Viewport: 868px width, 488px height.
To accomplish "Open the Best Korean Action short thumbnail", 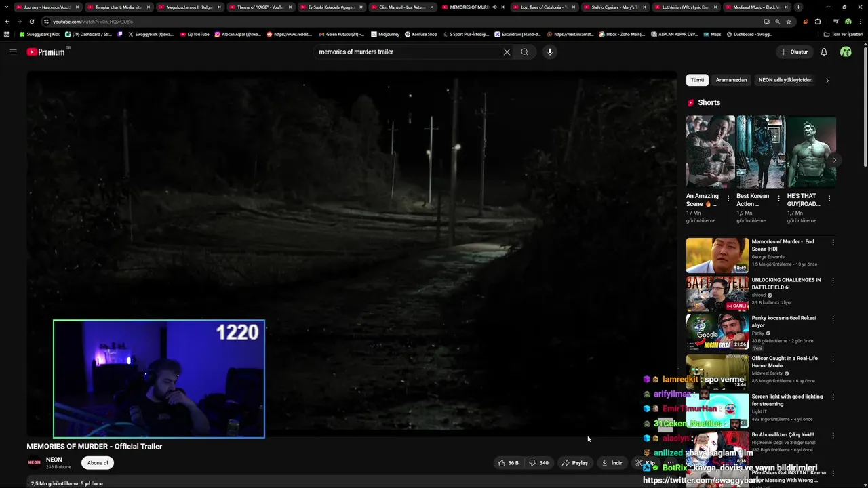I will [761, 152].
